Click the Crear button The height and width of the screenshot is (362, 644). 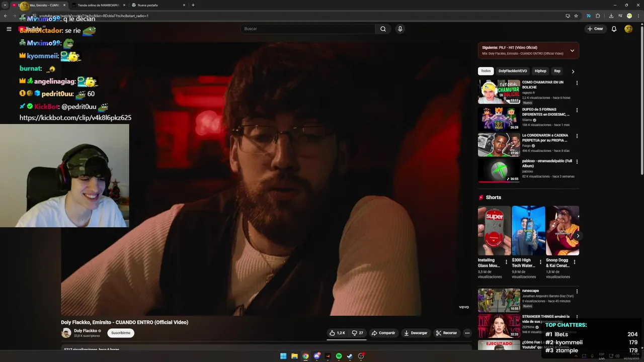595,29
